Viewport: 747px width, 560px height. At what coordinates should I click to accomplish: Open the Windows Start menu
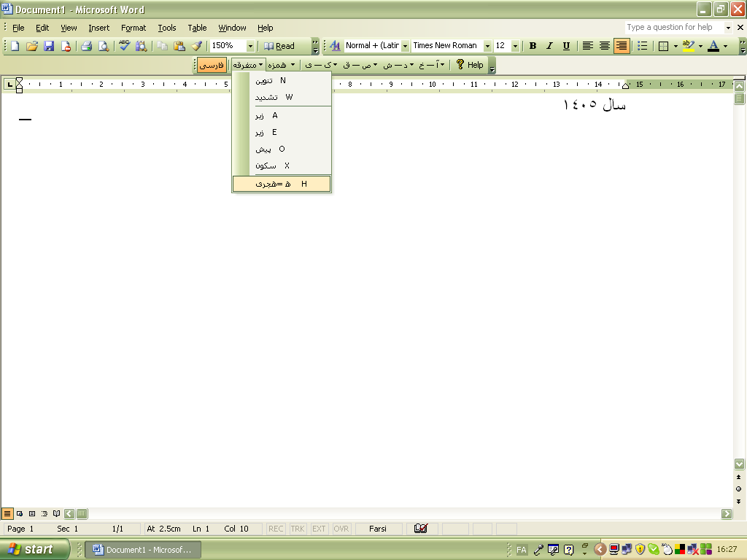click(x=34, y=550)
